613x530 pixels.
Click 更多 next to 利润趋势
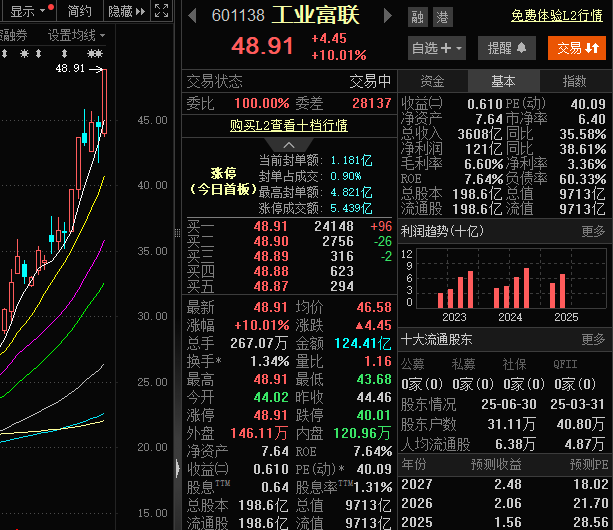tap(594, 231)
